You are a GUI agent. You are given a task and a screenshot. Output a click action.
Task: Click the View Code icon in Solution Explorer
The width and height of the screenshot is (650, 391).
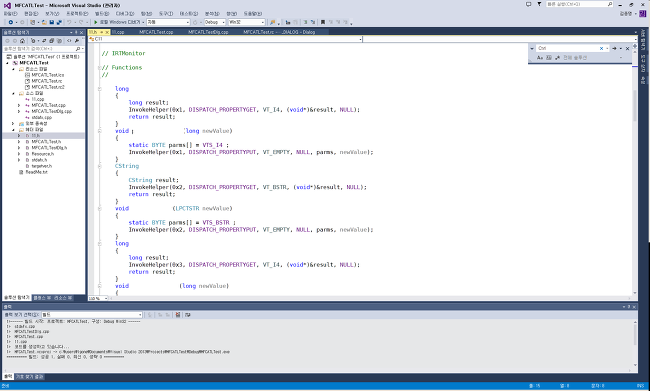pos(69,41)
